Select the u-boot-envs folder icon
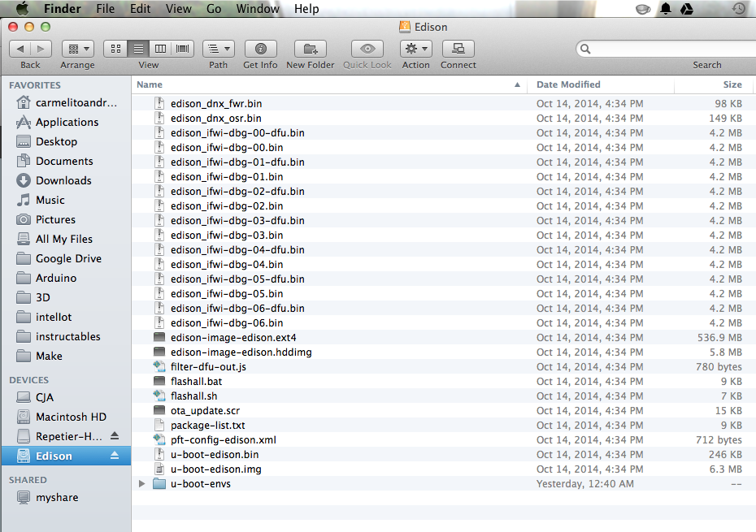 pos(159,483)
